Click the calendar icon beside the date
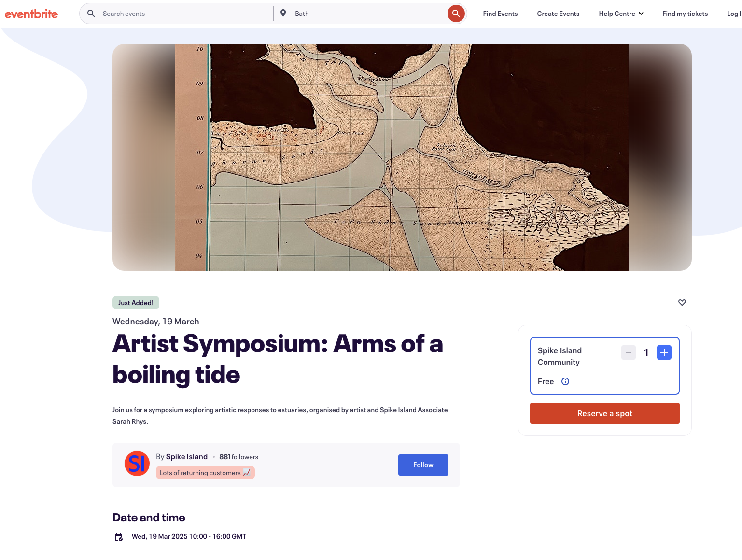The height and width of the screenshot is (560, 742). coord(118,537)
